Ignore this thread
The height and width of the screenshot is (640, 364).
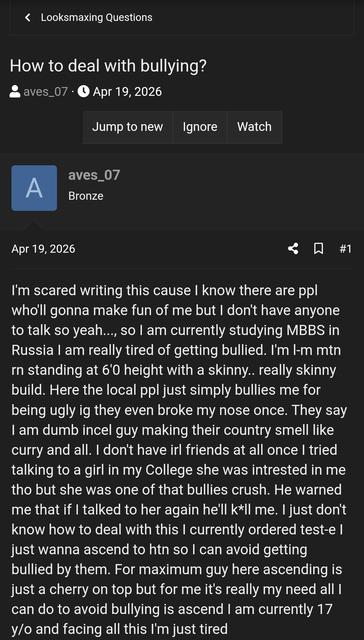click(200, 127)
